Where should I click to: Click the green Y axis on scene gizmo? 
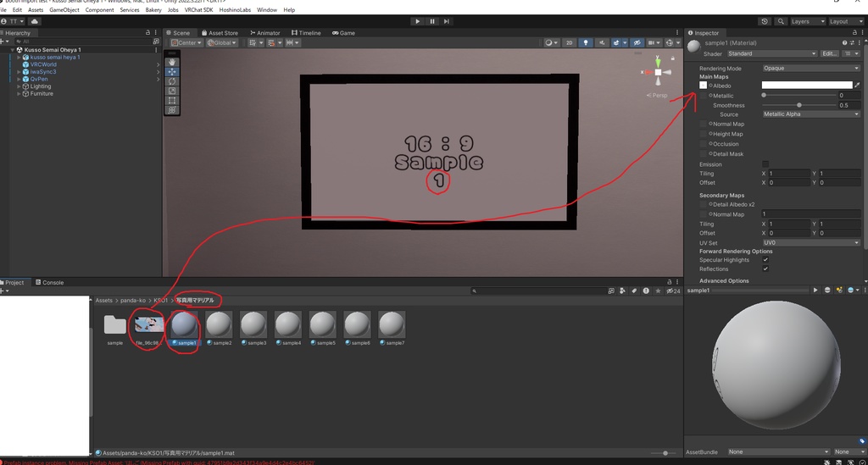click(658, 61)
